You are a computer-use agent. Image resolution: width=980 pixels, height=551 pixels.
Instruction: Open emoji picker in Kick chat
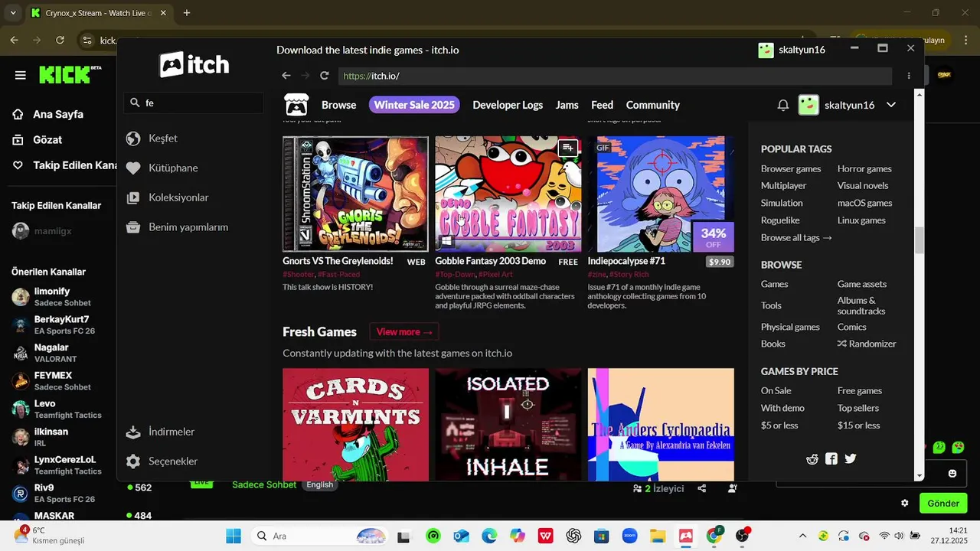[x=952, y=474]
